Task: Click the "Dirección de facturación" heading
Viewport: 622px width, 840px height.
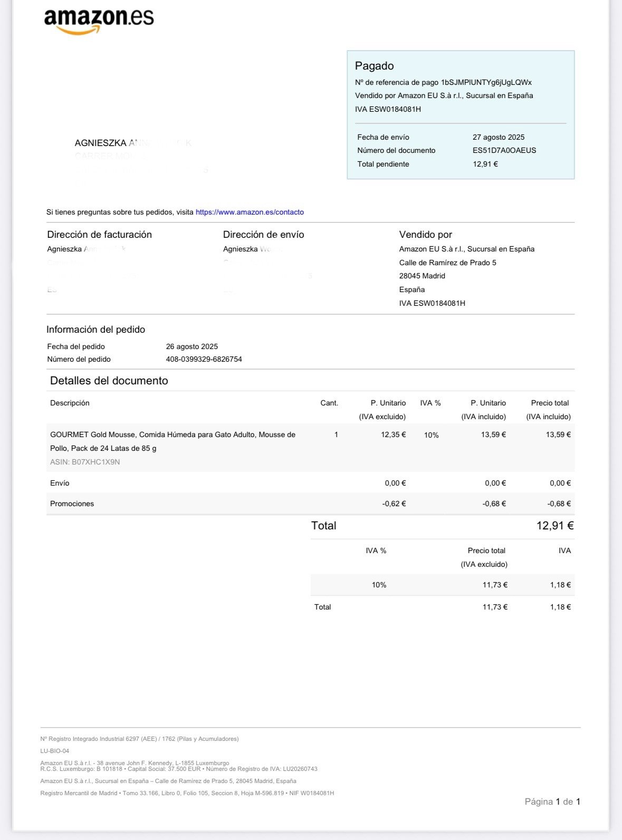Action: [x=99, y=235]
